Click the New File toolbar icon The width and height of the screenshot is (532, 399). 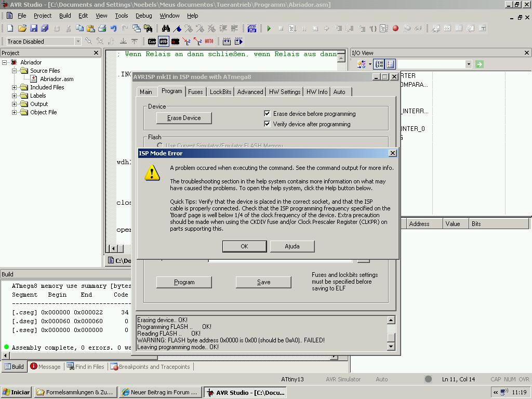tap(10, 28)
